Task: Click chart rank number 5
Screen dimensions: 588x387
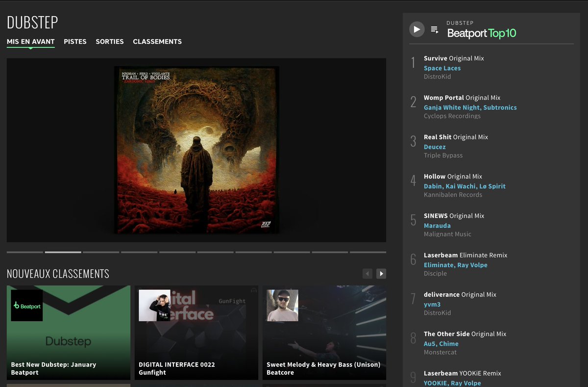Action: 413,220
